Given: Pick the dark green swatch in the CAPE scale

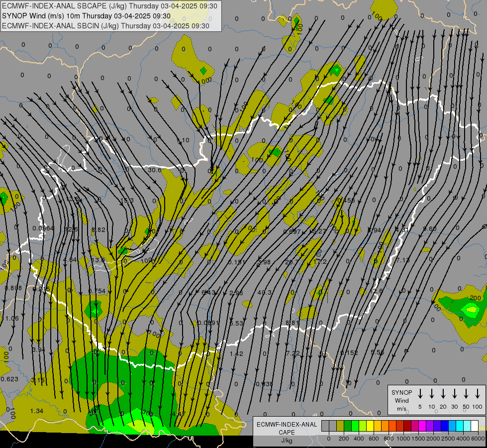Looking at the screenshot, I should coord(348,426).
